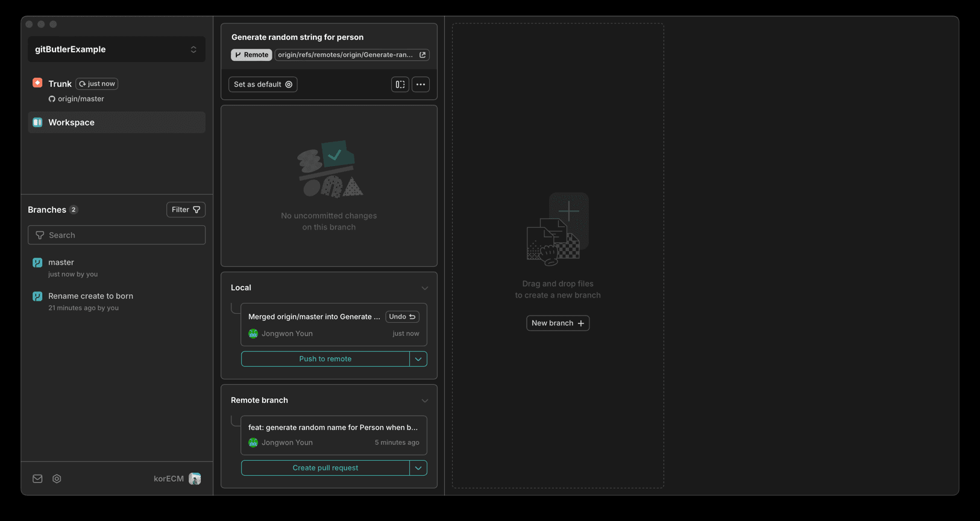Click the master branch icon
This screenshot has height=521, width=980.
[37, 263]
